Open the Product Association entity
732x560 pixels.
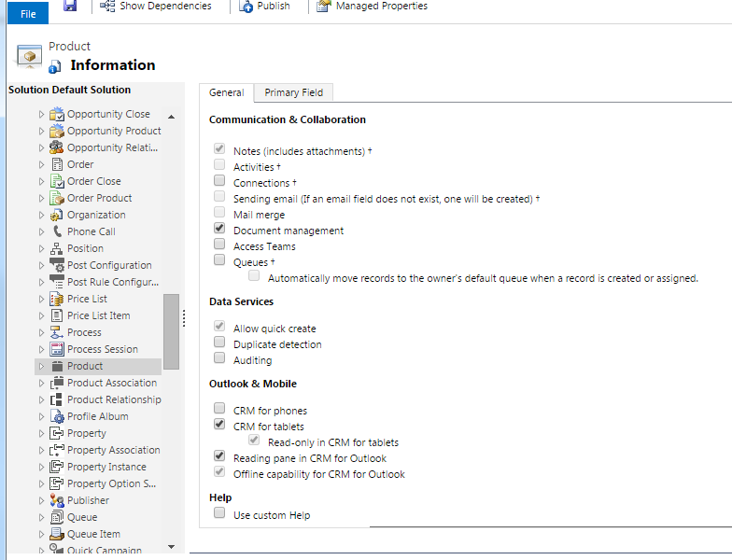click(111, 383)
